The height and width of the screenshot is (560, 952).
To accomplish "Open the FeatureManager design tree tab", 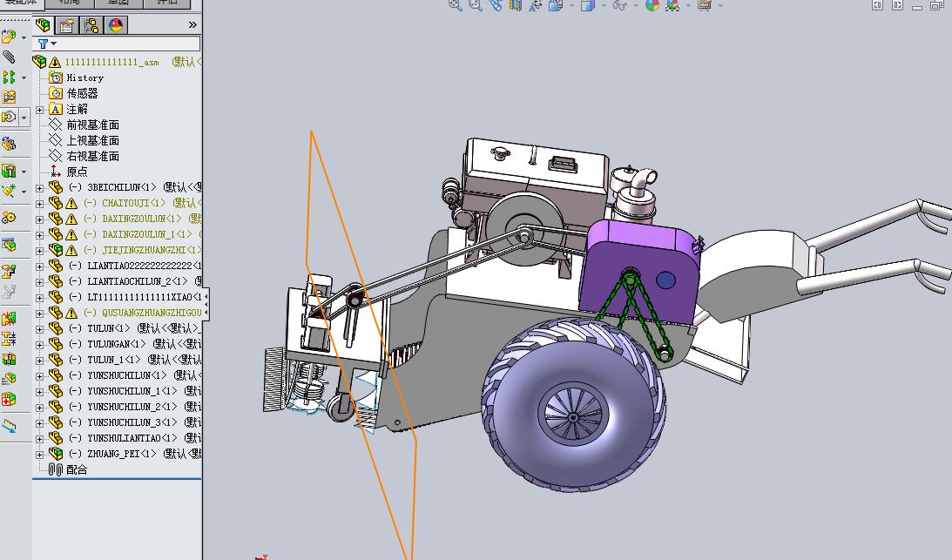I will (x=43, y=25).
